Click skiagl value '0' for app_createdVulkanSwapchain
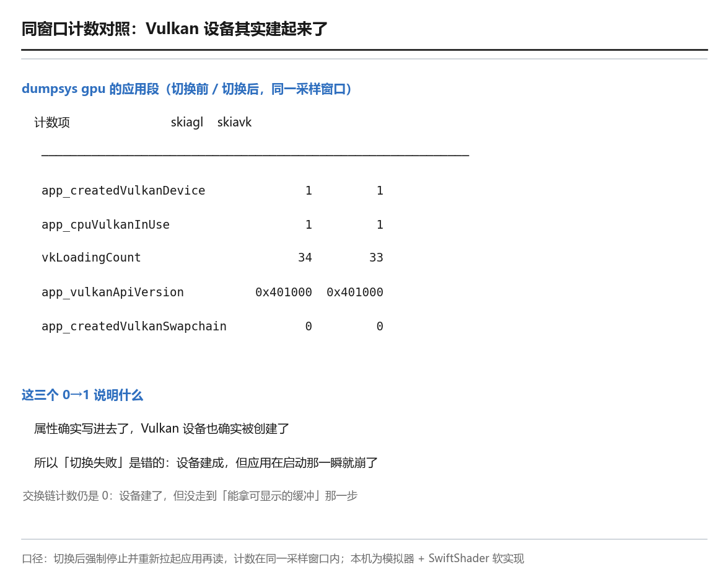728x582 pixels. coord(309,326)
